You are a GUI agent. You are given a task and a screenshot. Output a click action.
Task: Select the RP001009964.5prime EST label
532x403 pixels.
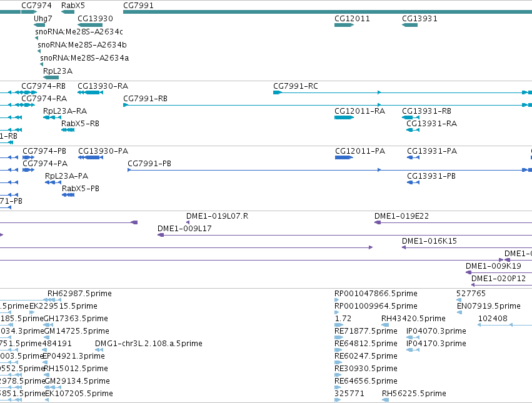[x=376, y=306]
